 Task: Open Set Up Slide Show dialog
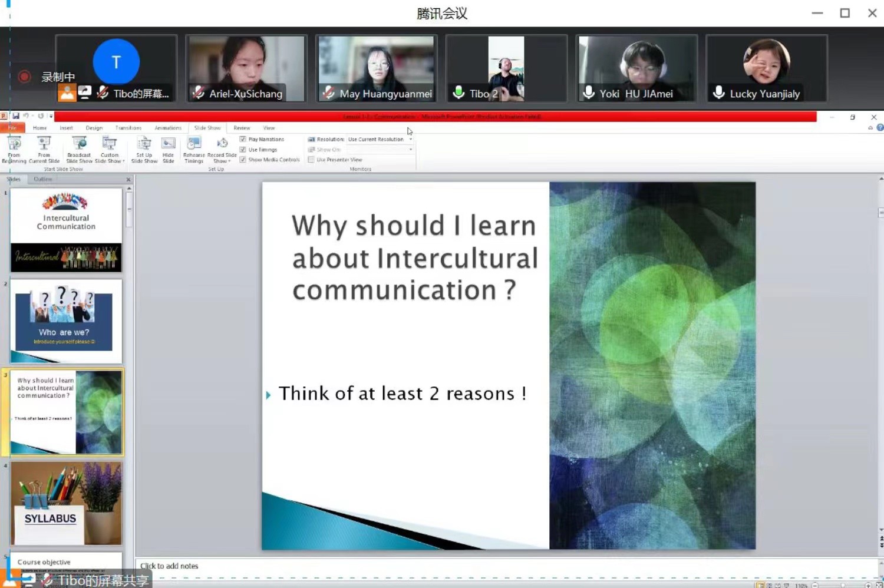click(144, 150)
